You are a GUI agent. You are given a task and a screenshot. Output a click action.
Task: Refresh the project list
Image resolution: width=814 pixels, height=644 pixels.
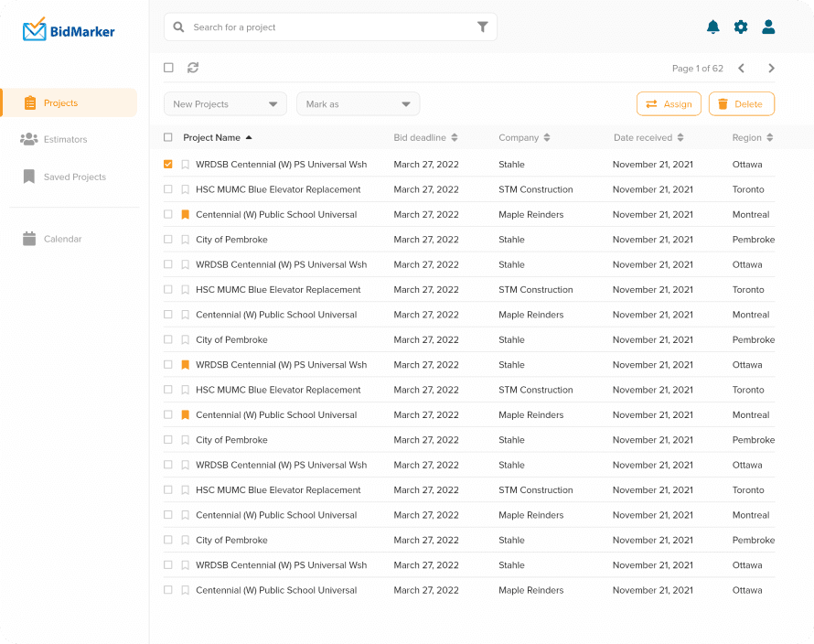point(193,68)
